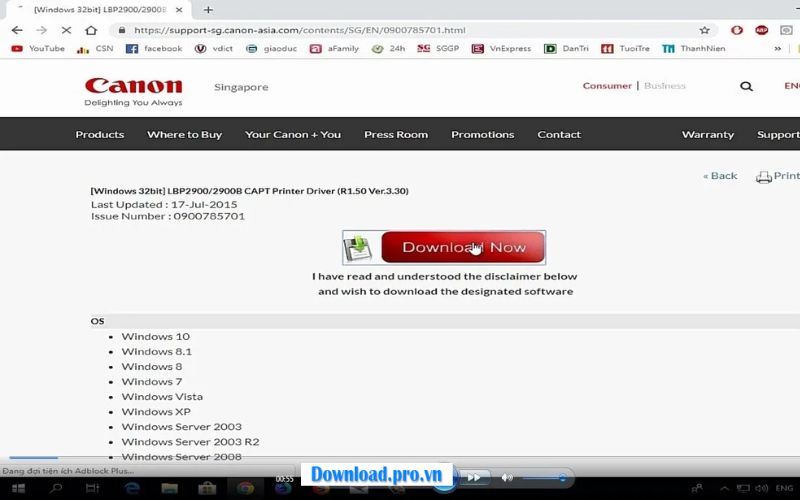Mute the media player volume

507,478
